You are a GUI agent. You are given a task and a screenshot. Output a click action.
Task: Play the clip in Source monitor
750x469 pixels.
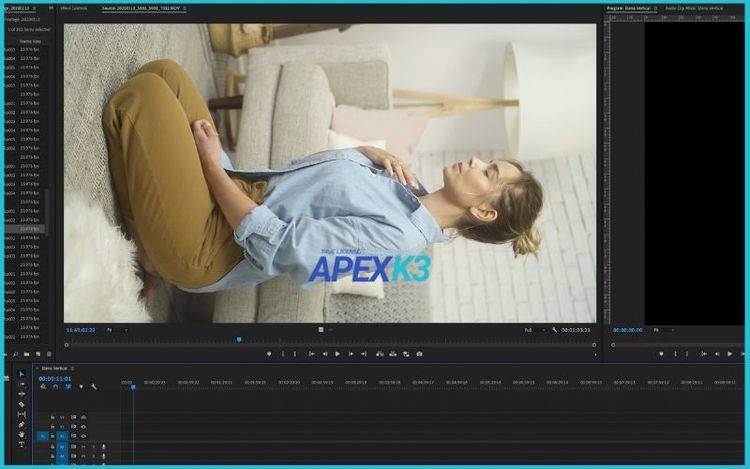(338, 354)
